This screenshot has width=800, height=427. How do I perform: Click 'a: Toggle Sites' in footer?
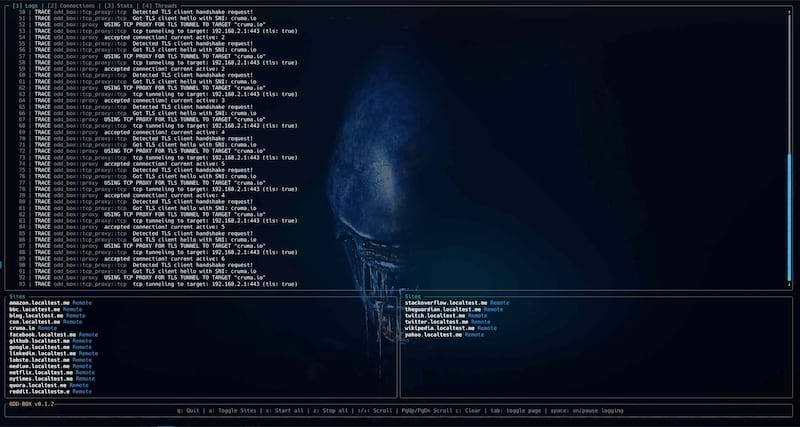click(234, 410)
